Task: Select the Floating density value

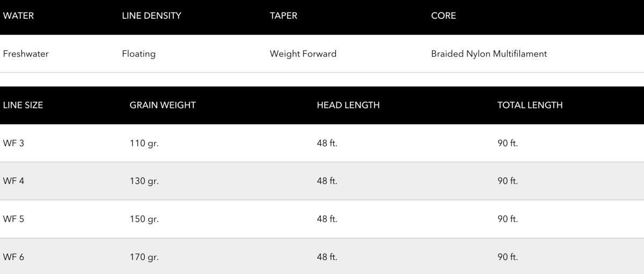Action: [x=138, y=54]
